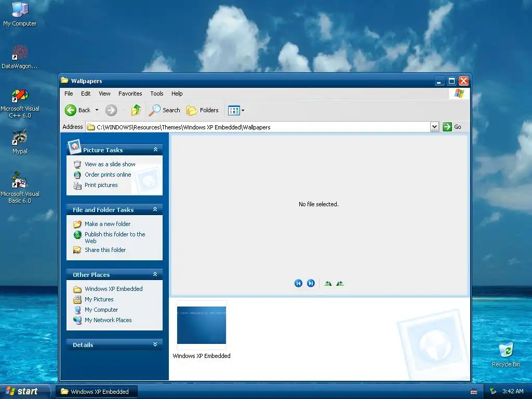Click the printer icon beside Print pictures
The height and width of the screenshot is (399, 532).
tap(77, 185)
